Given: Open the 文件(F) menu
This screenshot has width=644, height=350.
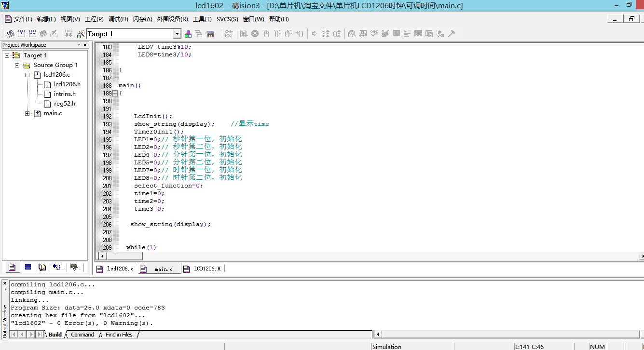Looking at the screenshot, I should point(23,19).
